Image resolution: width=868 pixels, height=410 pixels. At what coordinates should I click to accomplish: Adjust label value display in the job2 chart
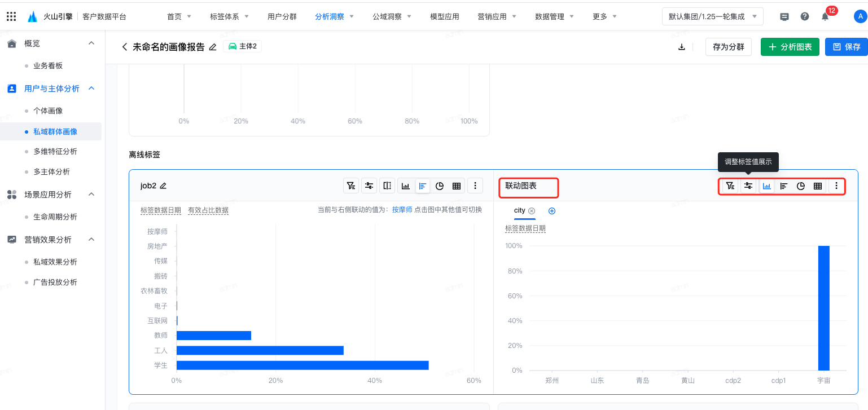coord(369,186)
